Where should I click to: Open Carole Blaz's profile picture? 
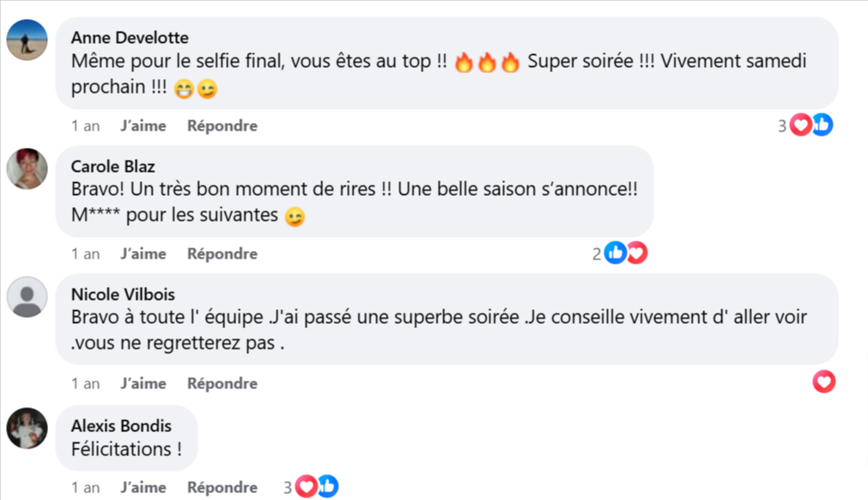pyautogui.click(x=27, y=168)
